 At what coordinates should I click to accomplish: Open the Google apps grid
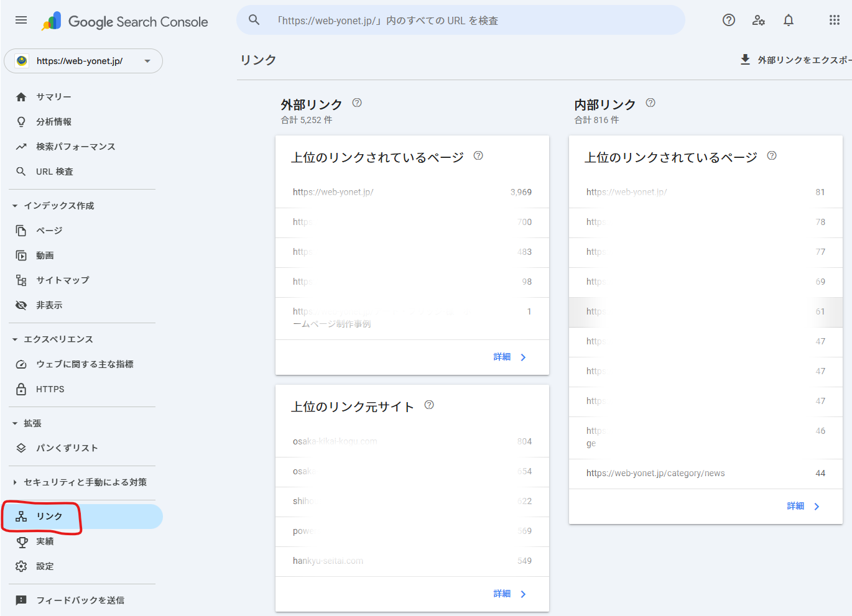(x=835, y=20)
